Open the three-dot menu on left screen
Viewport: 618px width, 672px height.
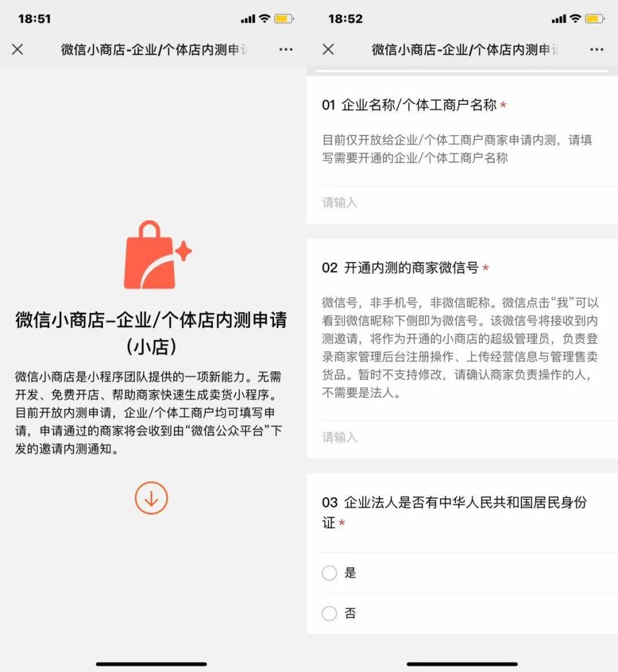point(285,50)
